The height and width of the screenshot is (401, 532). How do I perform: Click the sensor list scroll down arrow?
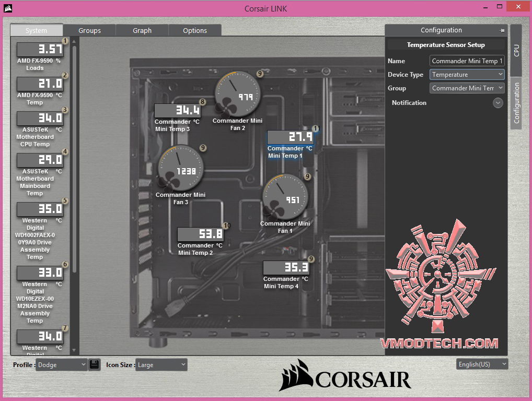[x=74, y=350]
